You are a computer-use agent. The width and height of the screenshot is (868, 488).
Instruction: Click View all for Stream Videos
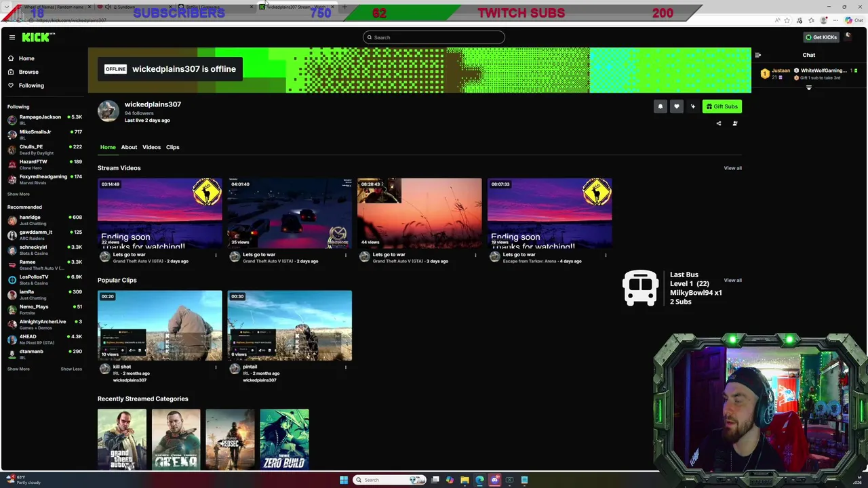[x=732, y=168]
